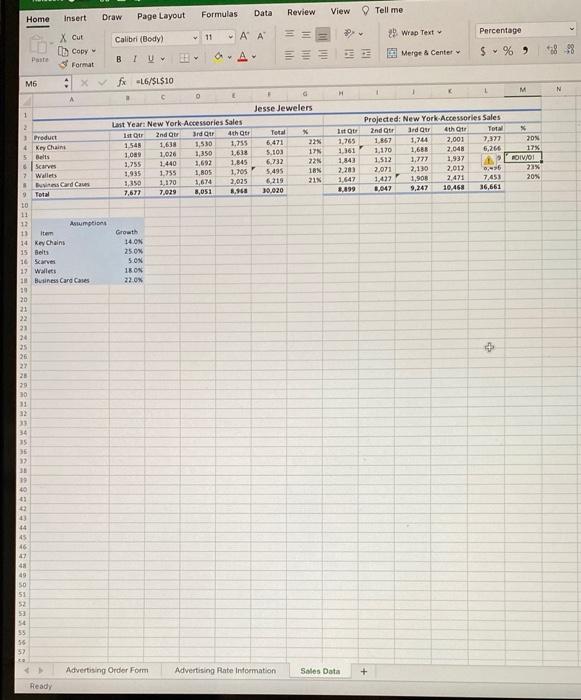Toggle Underline formatting button

pyautogui.click(x=150, y=59)
